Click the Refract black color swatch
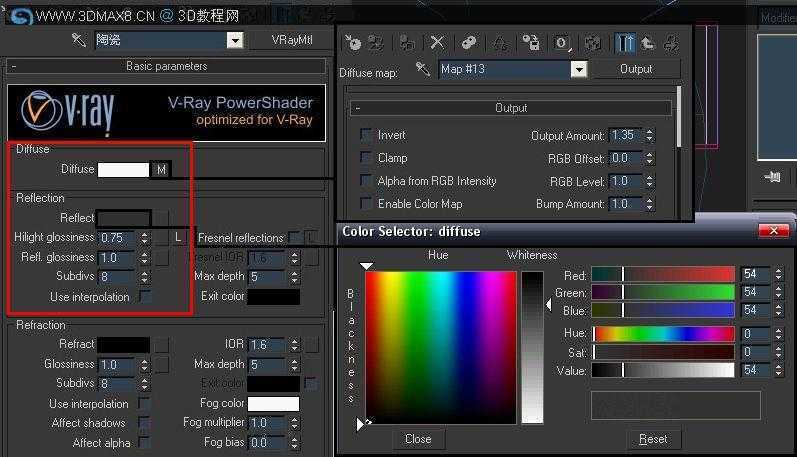797x457 pixels. pyautogui.click(x=124, y=345)
